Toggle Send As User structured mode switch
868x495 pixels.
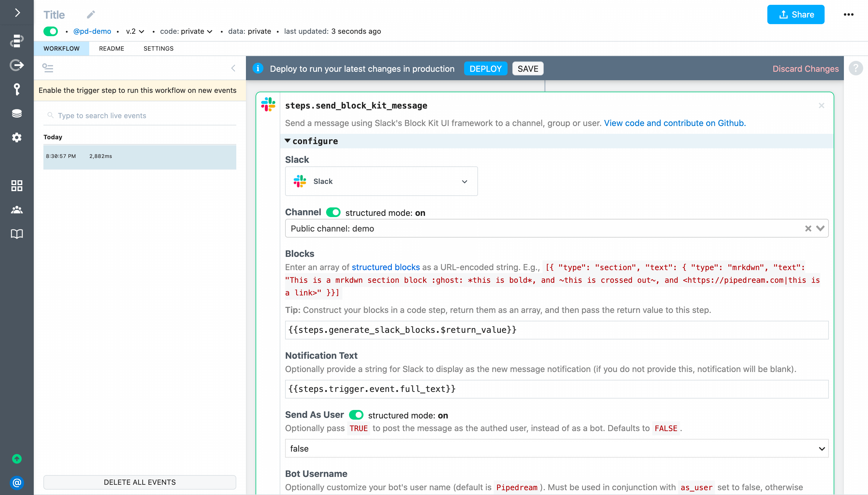(x=356, y=415)
